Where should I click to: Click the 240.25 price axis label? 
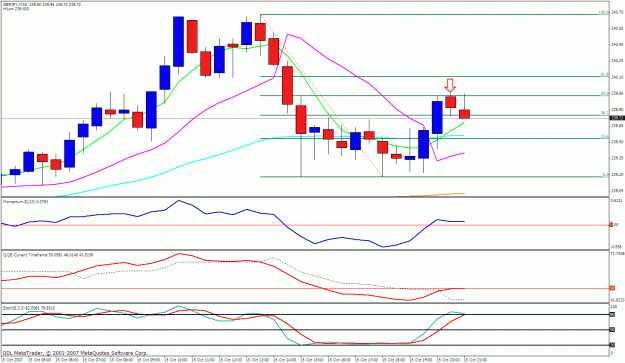[617, 61]
